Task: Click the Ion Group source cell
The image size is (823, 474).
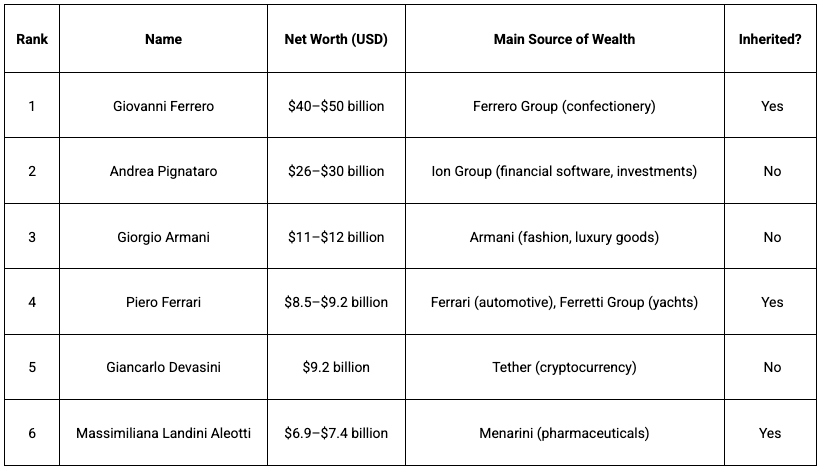Action: 564,171
